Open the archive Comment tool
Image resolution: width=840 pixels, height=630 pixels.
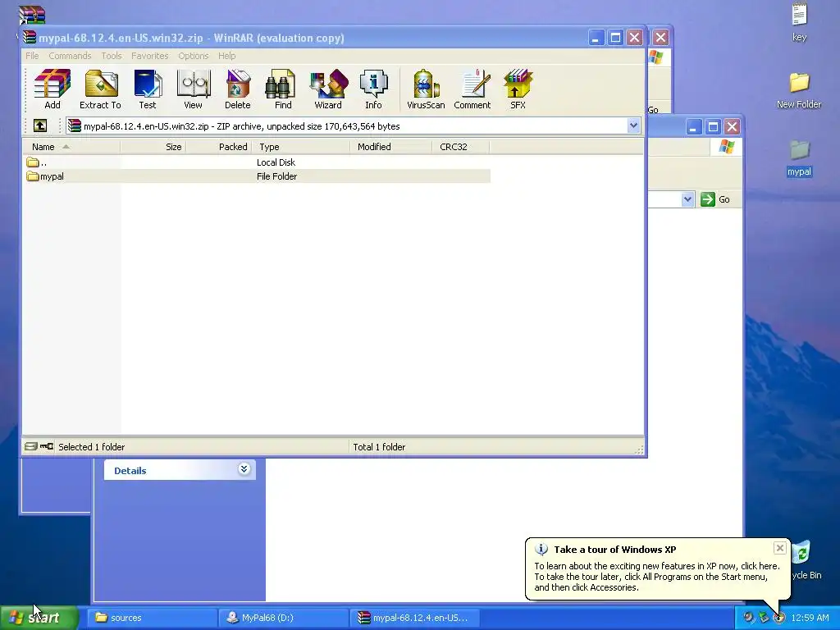(x=472, y=89)
